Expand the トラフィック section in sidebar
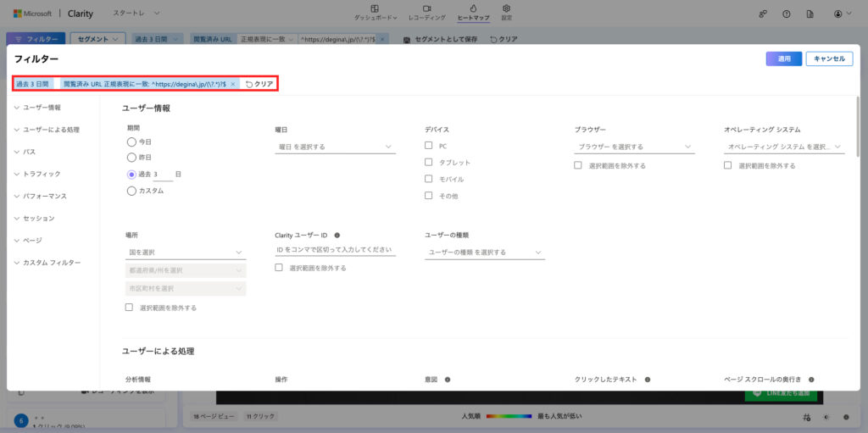Image resolution: width=868 pixels, height=433 pixels. click(42, 174)
